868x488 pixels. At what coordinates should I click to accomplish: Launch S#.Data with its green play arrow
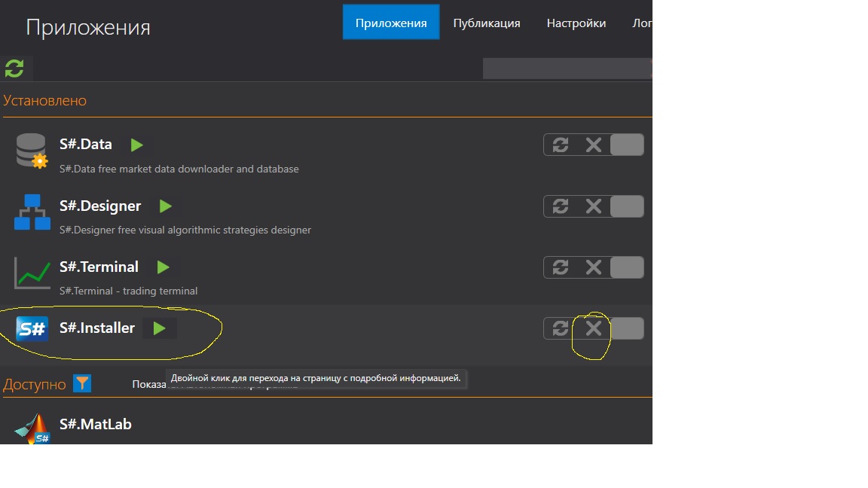tap(136, 145)
